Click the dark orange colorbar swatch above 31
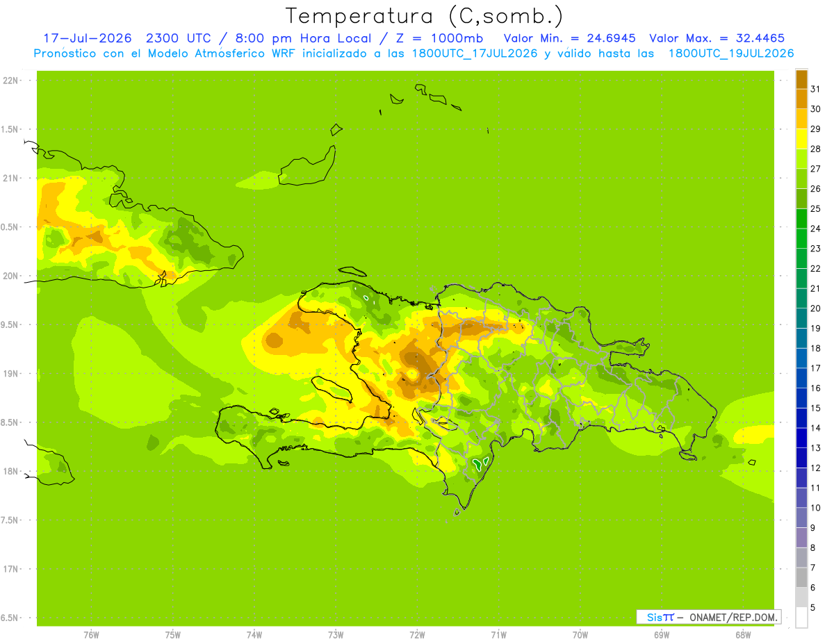 pyautogui.click(x=801, y=79)
